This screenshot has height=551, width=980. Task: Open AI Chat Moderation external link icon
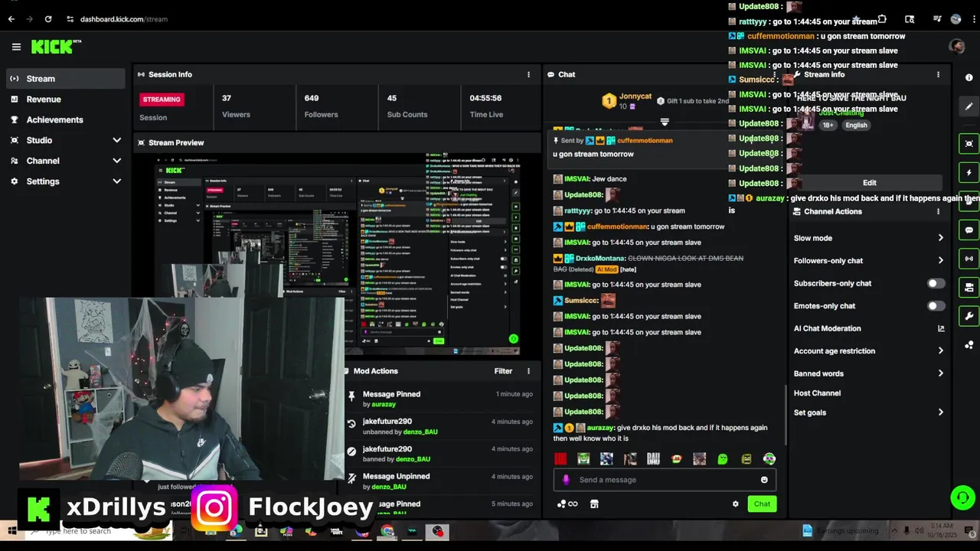pos(941,328)
